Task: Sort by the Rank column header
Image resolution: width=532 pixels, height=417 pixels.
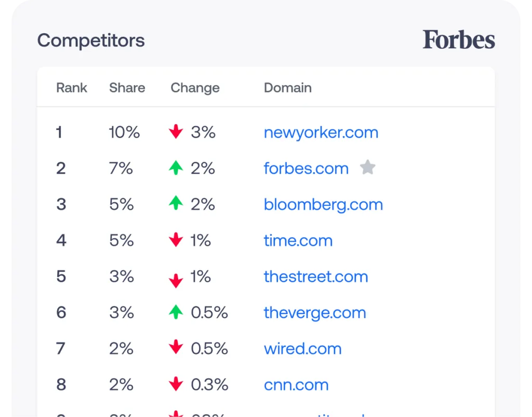Action: point(71,88)
